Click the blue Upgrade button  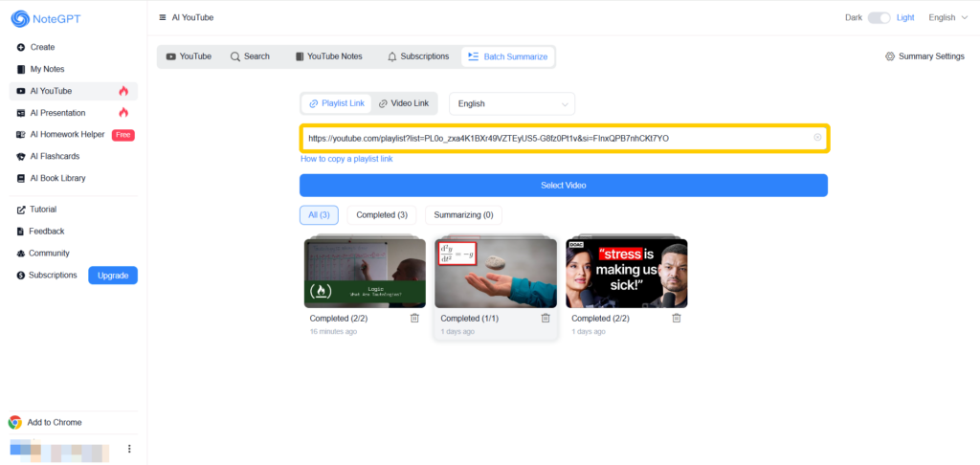point(113,276)
